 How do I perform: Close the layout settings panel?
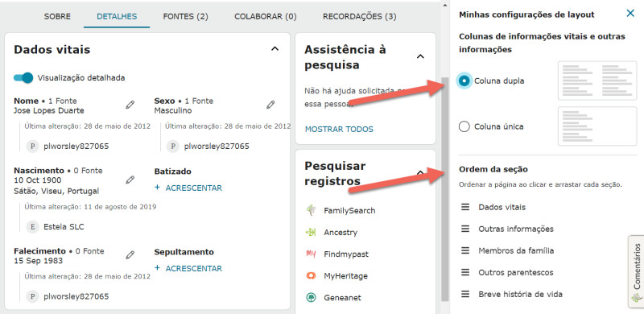[630, 14]
